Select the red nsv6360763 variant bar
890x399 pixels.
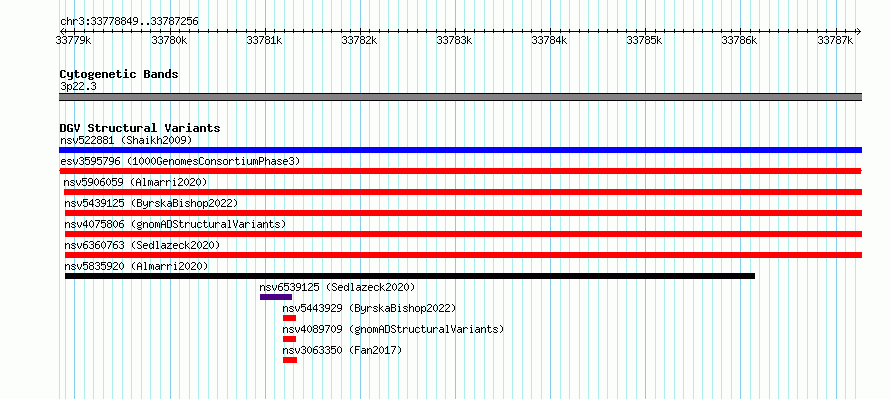pos(464,255)
